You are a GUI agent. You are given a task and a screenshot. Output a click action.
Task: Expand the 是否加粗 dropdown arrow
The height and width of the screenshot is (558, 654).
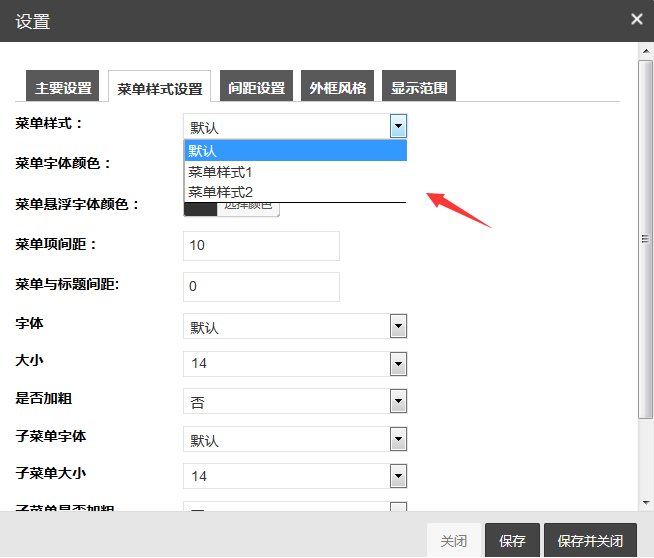point(398,401)
